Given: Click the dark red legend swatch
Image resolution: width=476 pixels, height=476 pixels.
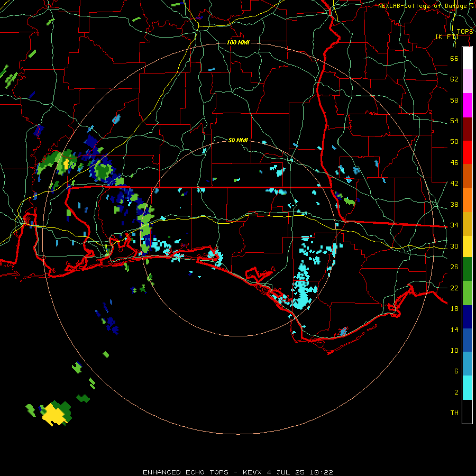Looking at the screenshot, I should (x=467, y=129).
